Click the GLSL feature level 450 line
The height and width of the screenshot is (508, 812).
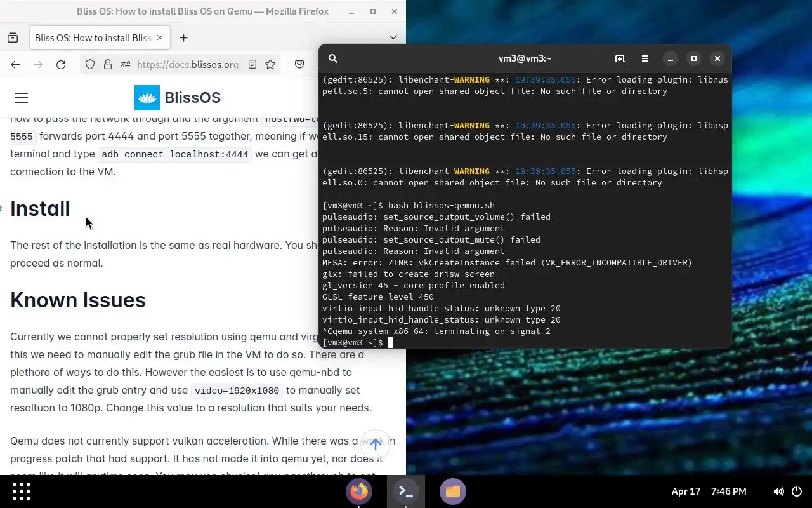pyautogui.click(x=378, y=297)
